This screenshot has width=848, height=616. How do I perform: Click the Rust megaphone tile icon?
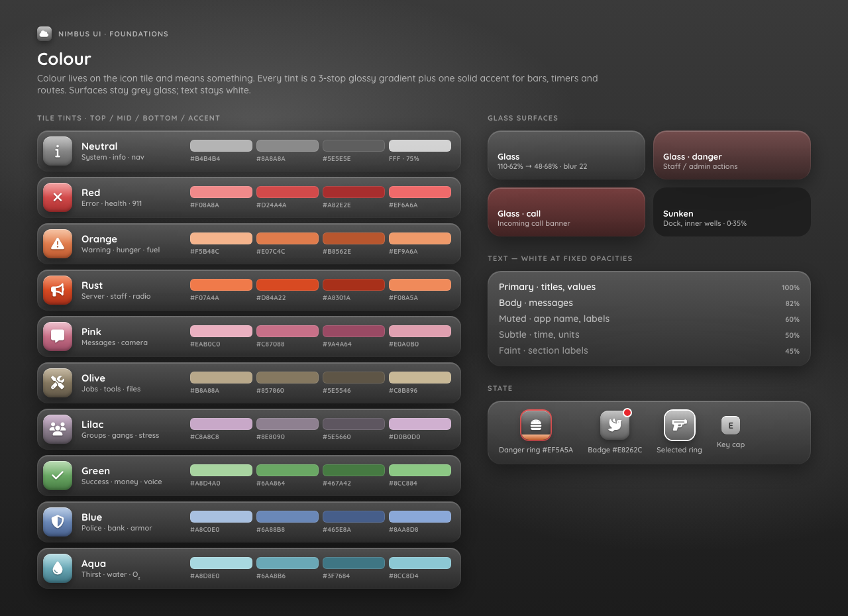(x=58, y=290)
